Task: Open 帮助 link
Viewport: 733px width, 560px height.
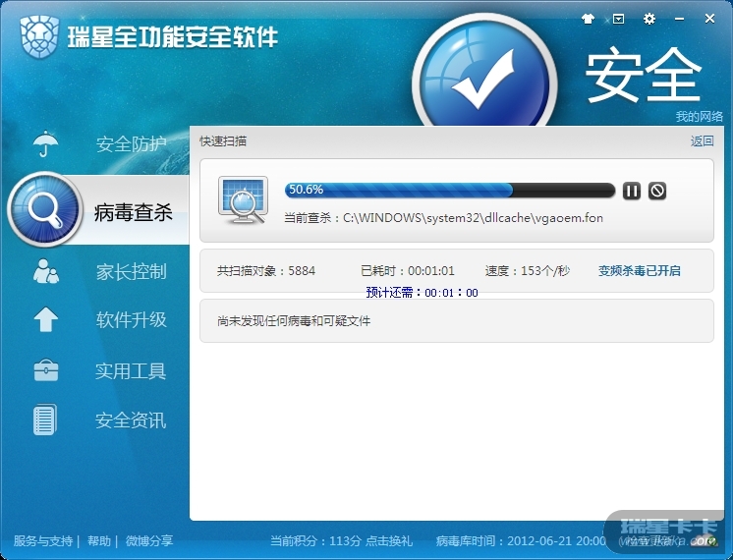Action: 99,541
